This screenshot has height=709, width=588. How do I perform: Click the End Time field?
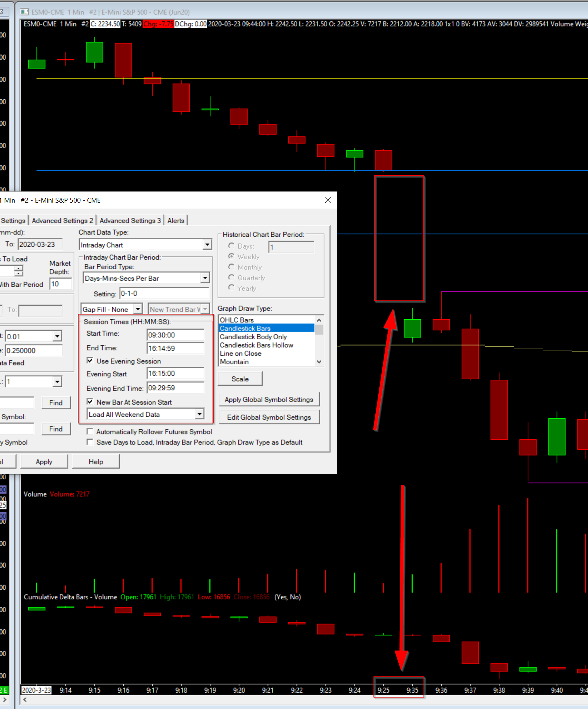tap(175, 348)
